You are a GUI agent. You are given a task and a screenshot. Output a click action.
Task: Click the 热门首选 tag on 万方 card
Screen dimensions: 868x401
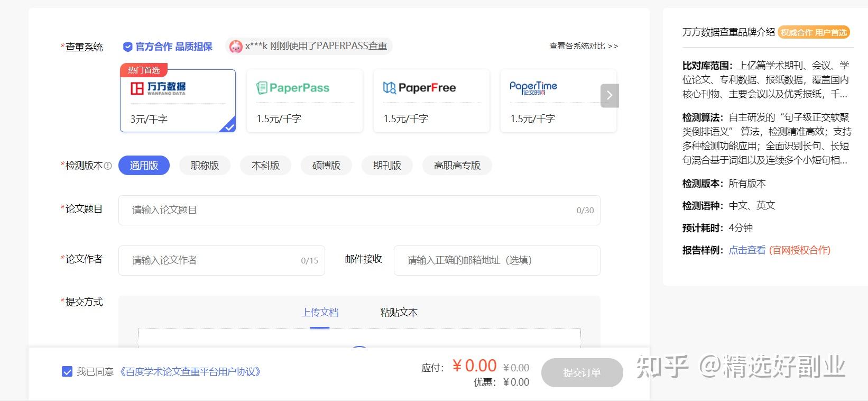(x=144, y=70)
